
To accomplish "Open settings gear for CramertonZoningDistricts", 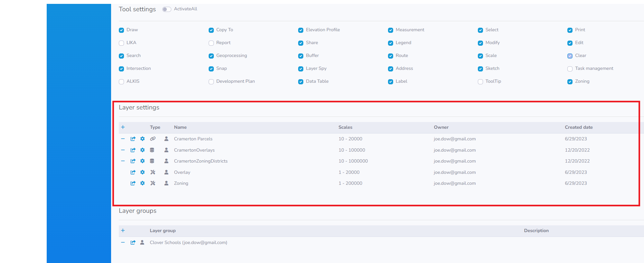I will [x=142, y=161].
